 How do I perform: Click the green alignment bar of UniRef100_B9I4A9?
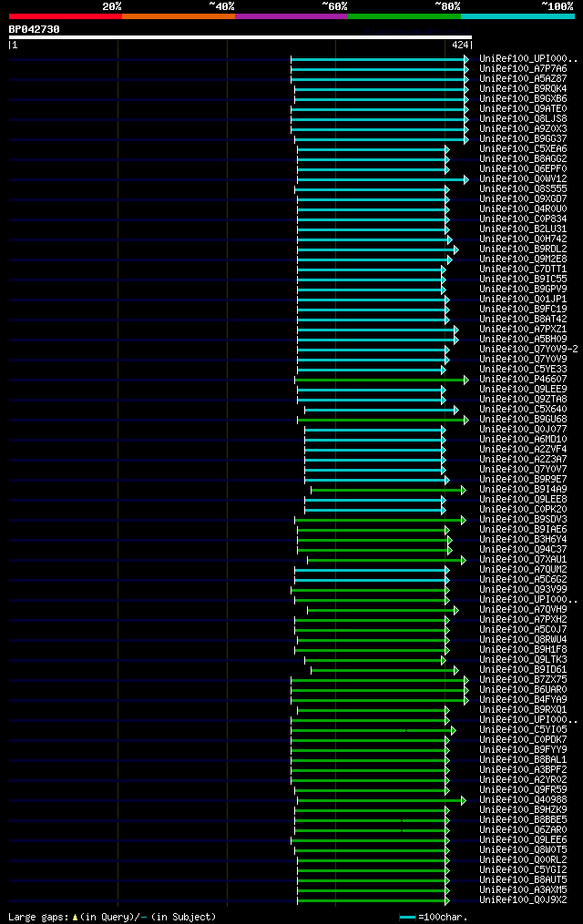point(388,491)
